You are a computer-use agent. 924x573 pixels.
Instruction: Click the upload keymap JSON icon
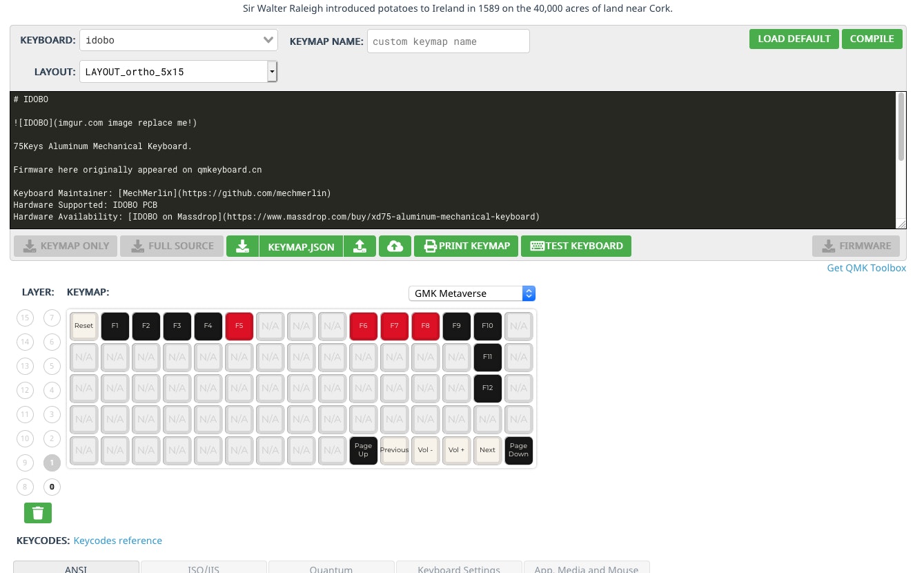360,246
